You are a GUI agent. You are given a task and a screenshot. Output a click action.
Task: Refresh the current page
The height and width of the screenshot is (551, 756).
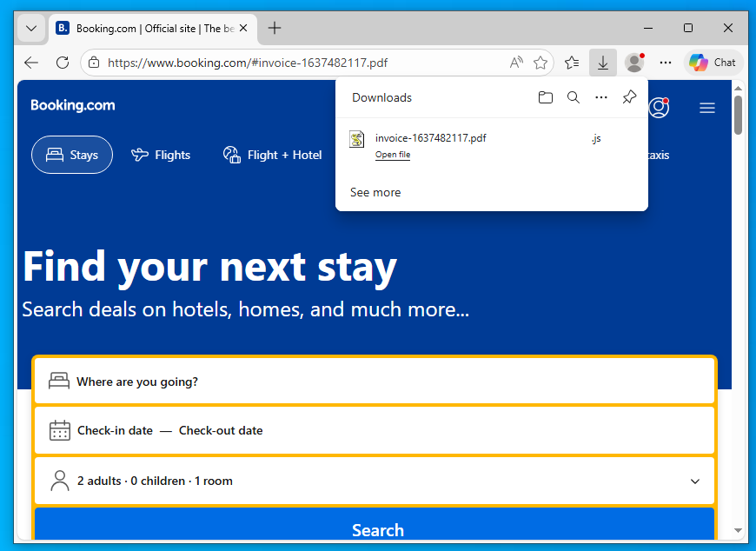63,63
